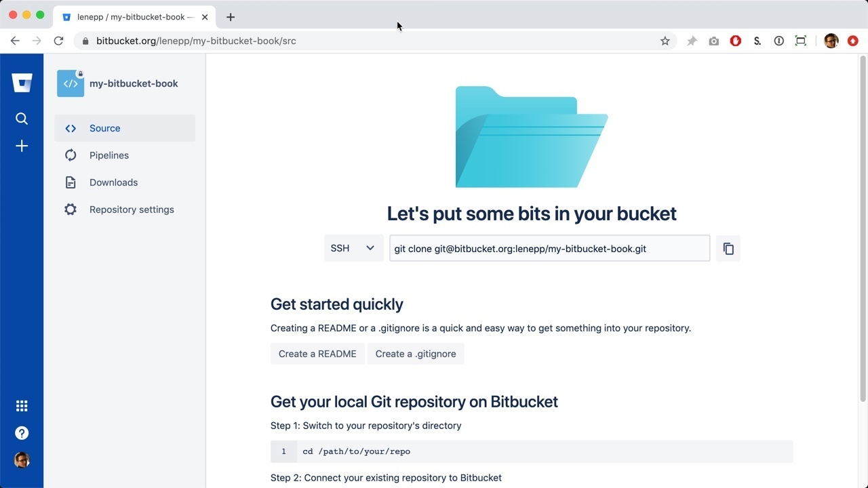
Task: Expand the SSH protocol dropdown
Action: coord(353,248)
